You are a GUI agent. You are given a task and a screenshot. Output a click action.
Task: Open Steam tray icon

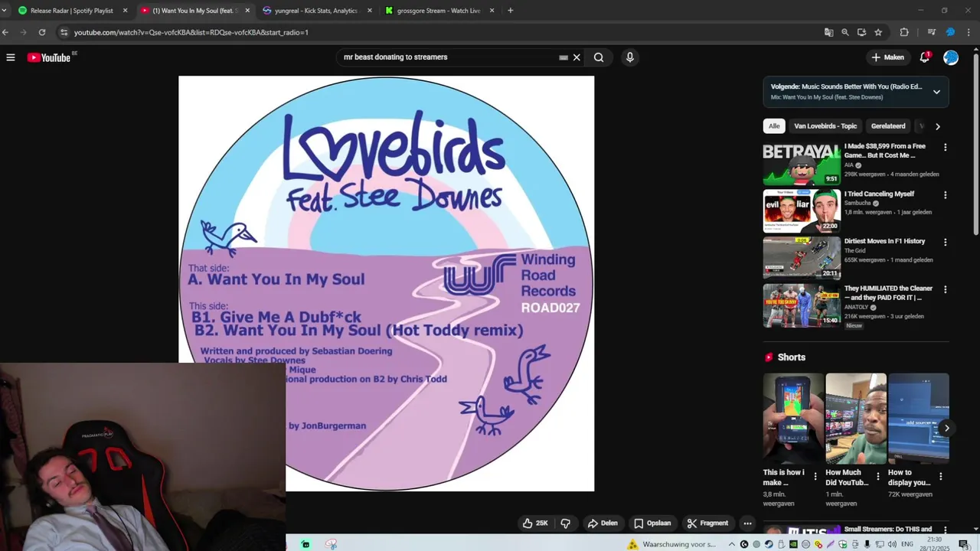pyautogui.click(x=769, y=544)
